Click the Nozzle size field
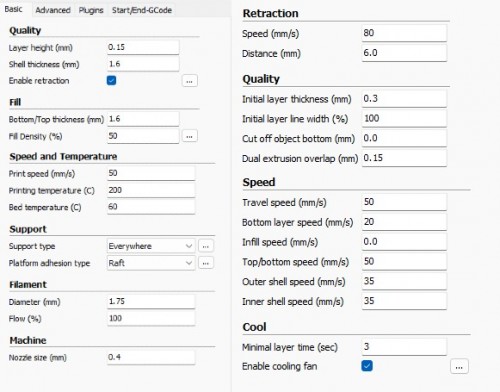This screenshot has width=500, height=392. (x=151, y=357)
